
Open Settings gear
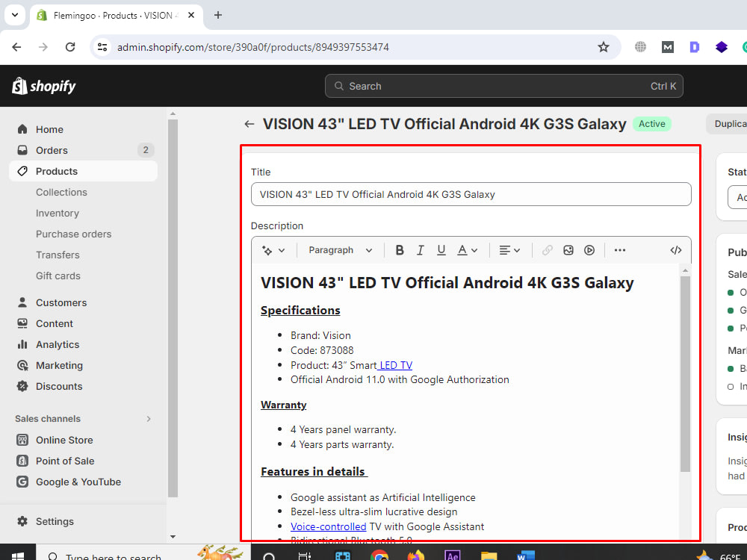22,521
